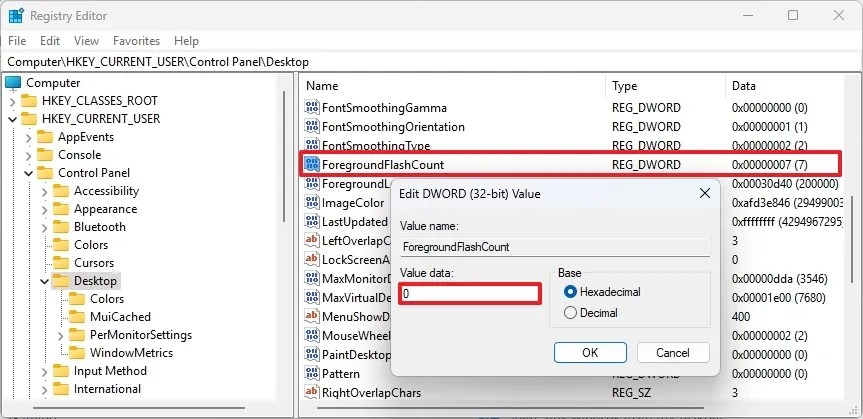Click the LastUpdated DWORD icon
The height and width of the screenshot is (419, 863).
(312, 221)
